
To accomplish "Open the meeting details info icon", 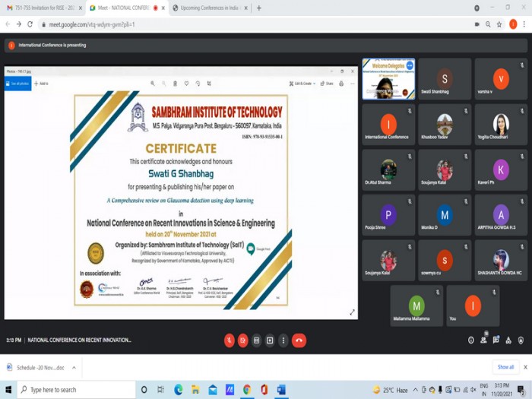I will pos(471,340).
